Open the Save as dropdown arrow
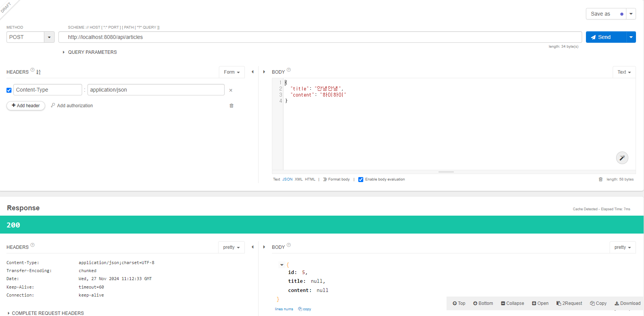The width and height of the screenshot is (644, 316). click(x=631, y=14)
